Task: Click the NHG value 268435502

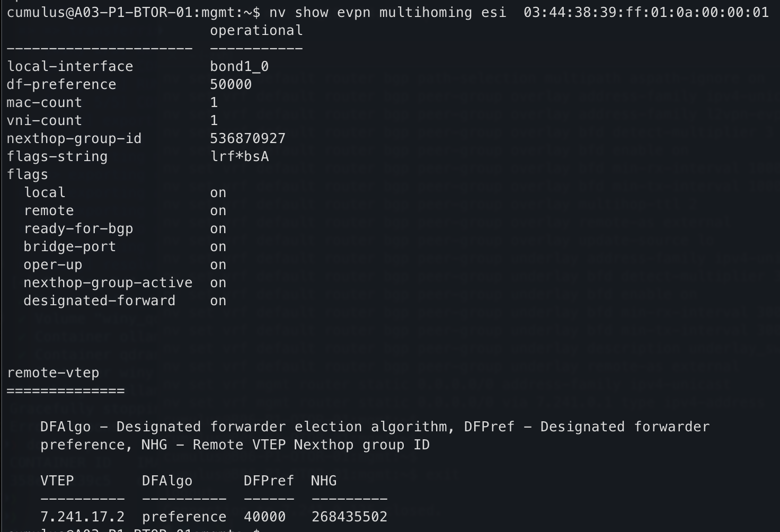Action: (349, 517)
